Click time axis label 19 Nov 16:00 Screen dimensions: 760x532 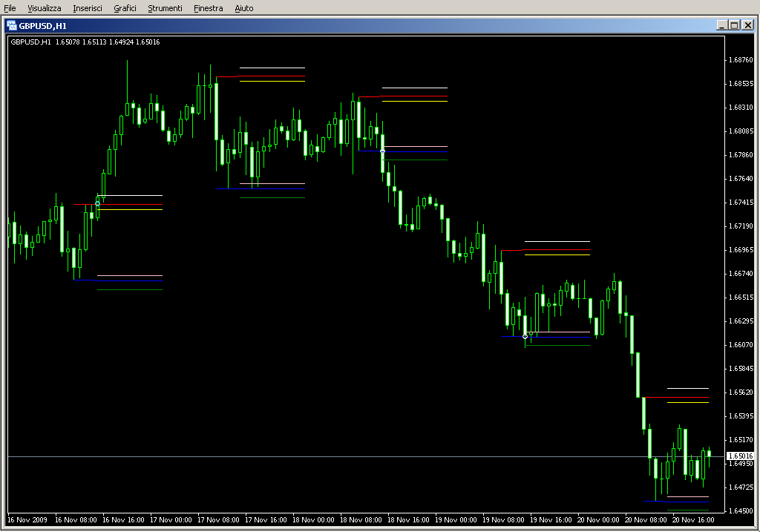point(551,520)
